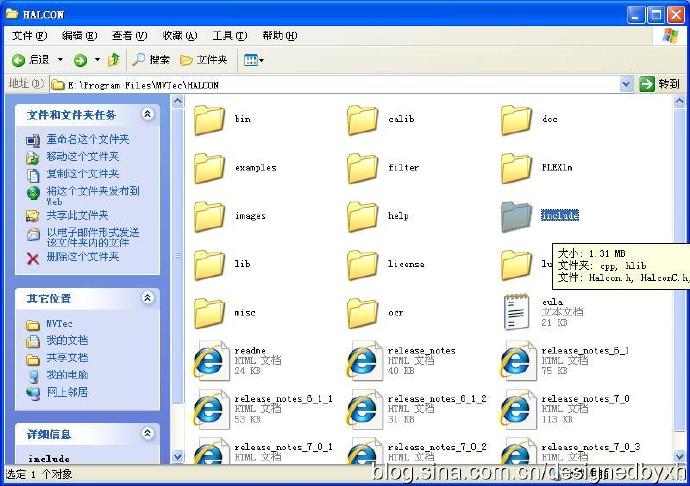The width and height of the screenshot is (690, 486).
Task: Click the file list scroll down arrow
Action: 679,457
